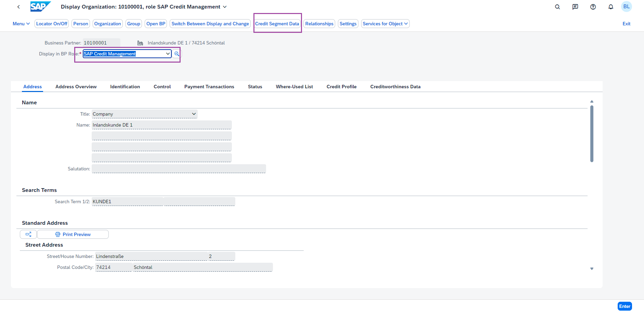Click the SAP logo
Image resolution: width=644 pixels, height=312 pixels.
40,6
